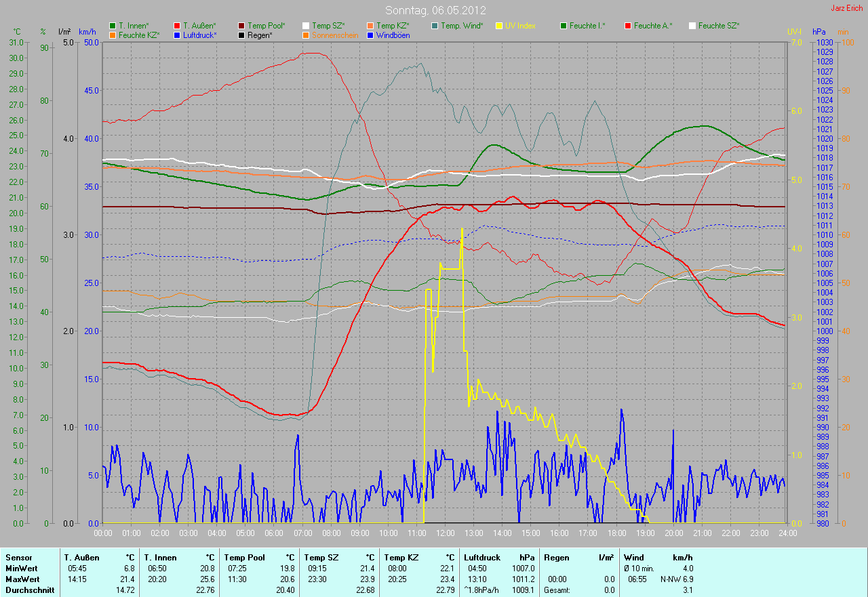868x597 pixels.
Task: Click wind maximum time "06:55"
Action: (637, 579)
